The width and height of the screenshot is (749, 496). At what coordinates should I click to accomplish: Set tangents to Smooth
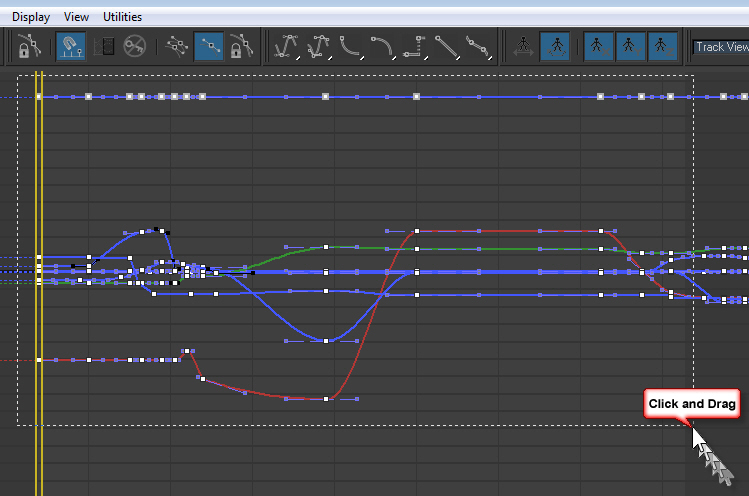(x=479, y=47)
